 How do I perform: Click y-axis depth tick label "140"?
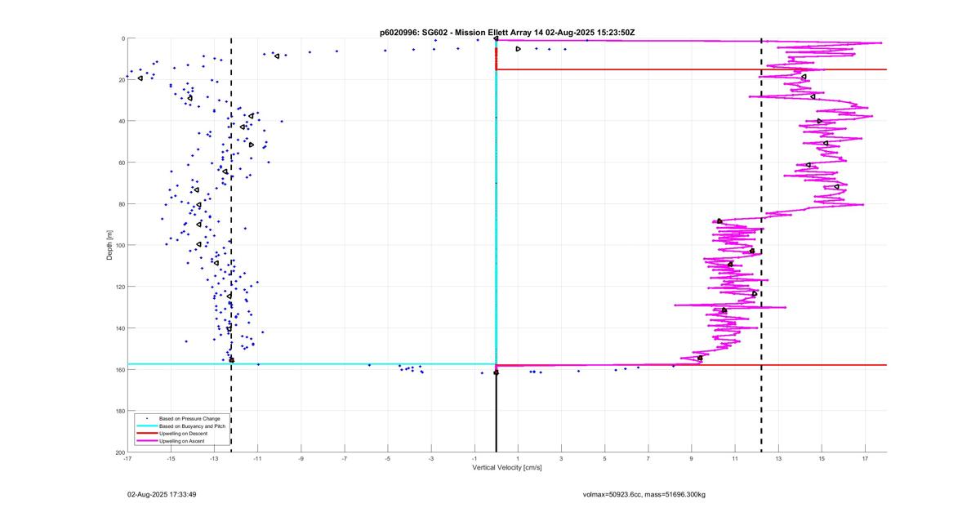pyautogui.click(x=119, y=328)
